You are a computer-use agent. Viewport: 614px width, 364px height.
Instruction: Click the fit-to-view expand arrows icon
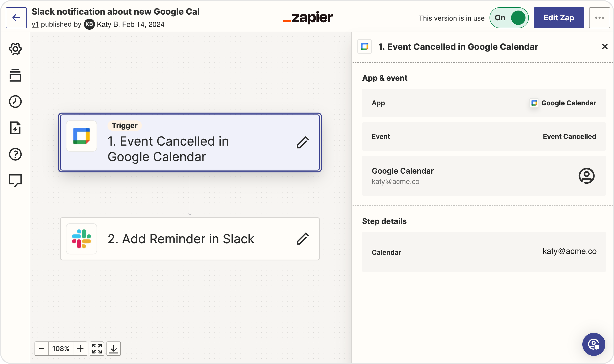97,348
